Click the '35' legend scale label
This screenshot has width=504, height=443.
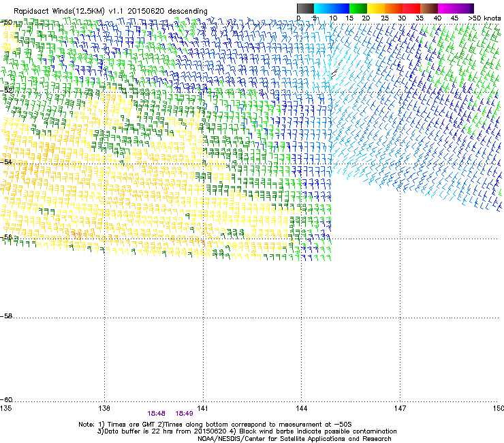point(420,18)
